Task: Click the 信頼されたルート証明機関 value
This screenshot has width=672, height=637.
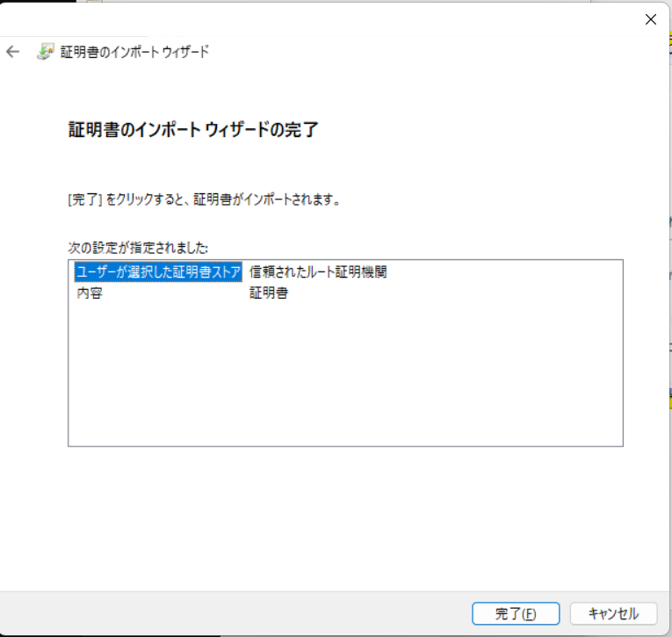Action: pyautogui.click(x=318, y=272)
